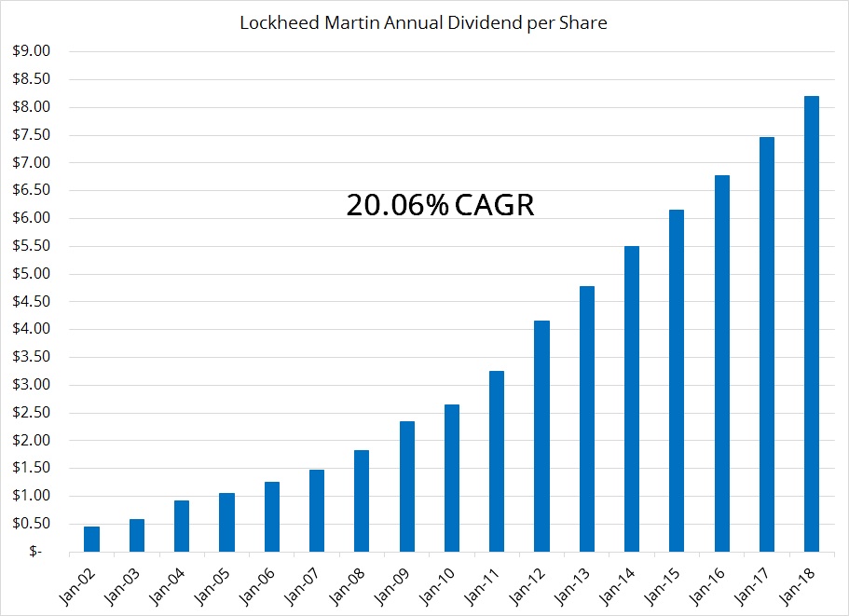
Task: Select the Jan-17 x-axis label
Action: [752, 587]
